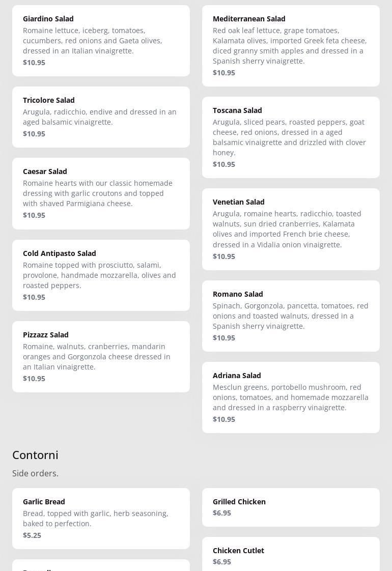This screenshot has width=392, height=571.
Task: Click the Grilled Chicken side item
Action: pyautogui.click(x=291, y=507)
